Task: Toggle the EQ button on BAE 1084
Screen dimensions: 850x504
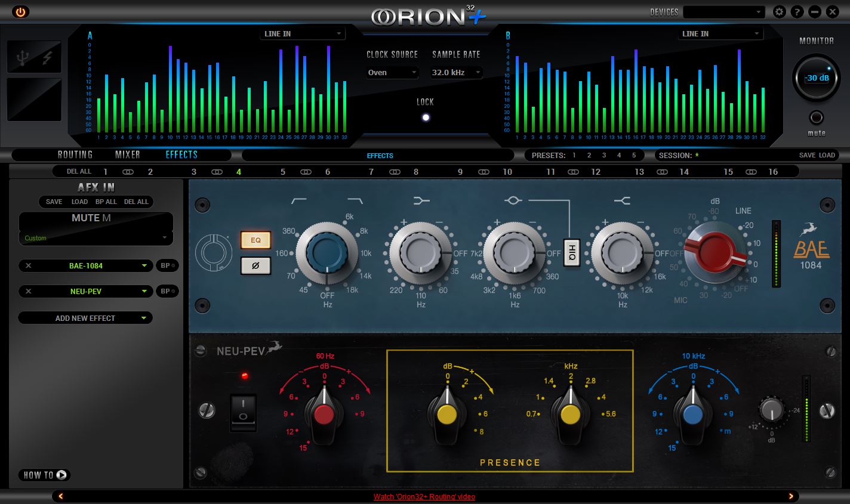Action: [x=255, y=240]
